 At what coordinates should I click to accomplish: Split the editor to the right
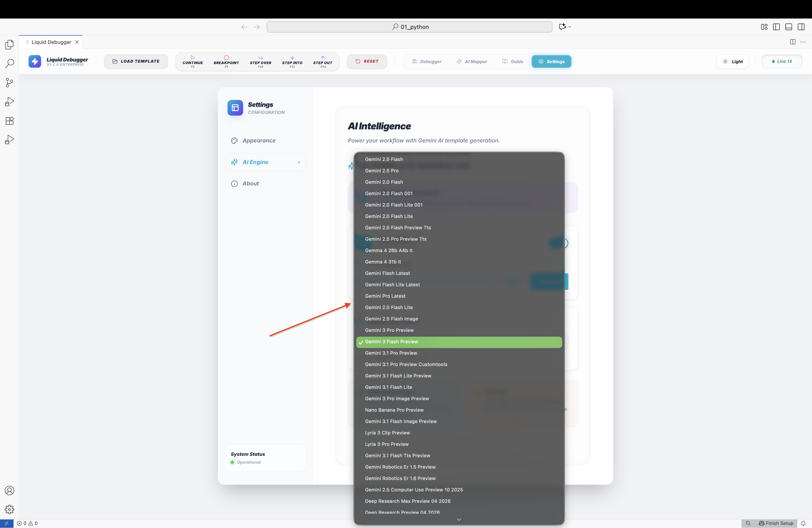793,42
